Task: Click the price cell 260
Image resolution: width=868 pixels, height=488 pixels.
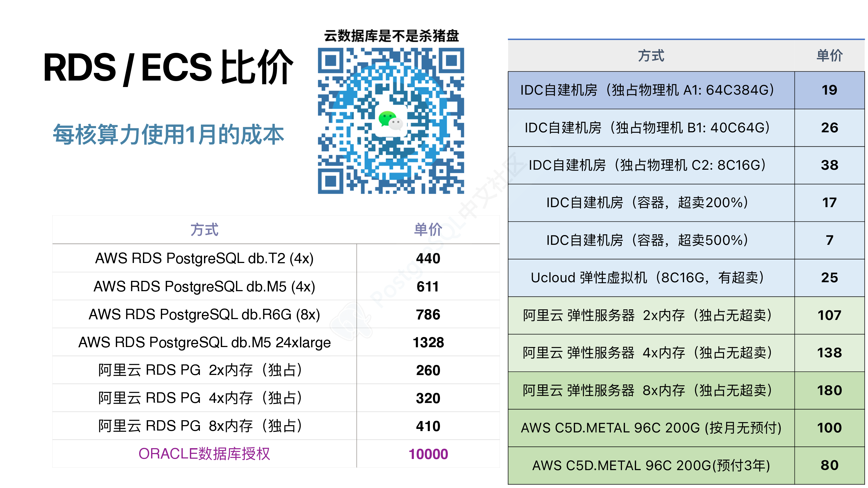Action: click(x=428, y=370)
